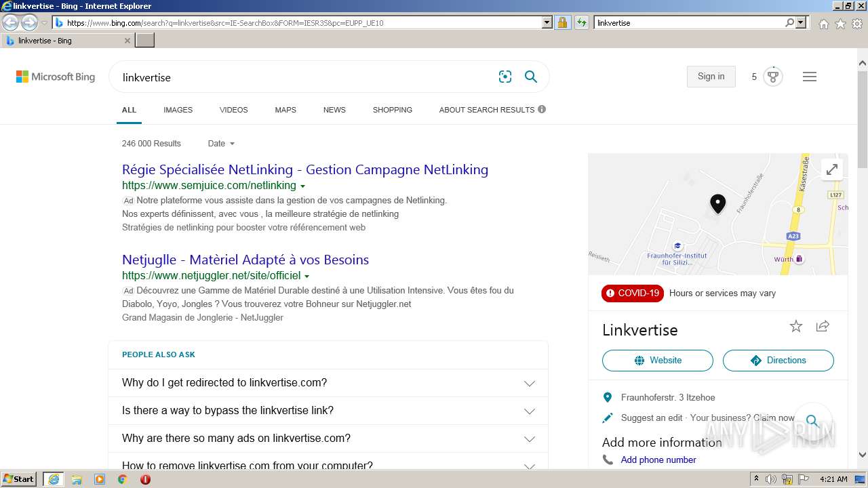Click the security lock icon in address bar
868x488 pixels.
click(x=562, y=22)
